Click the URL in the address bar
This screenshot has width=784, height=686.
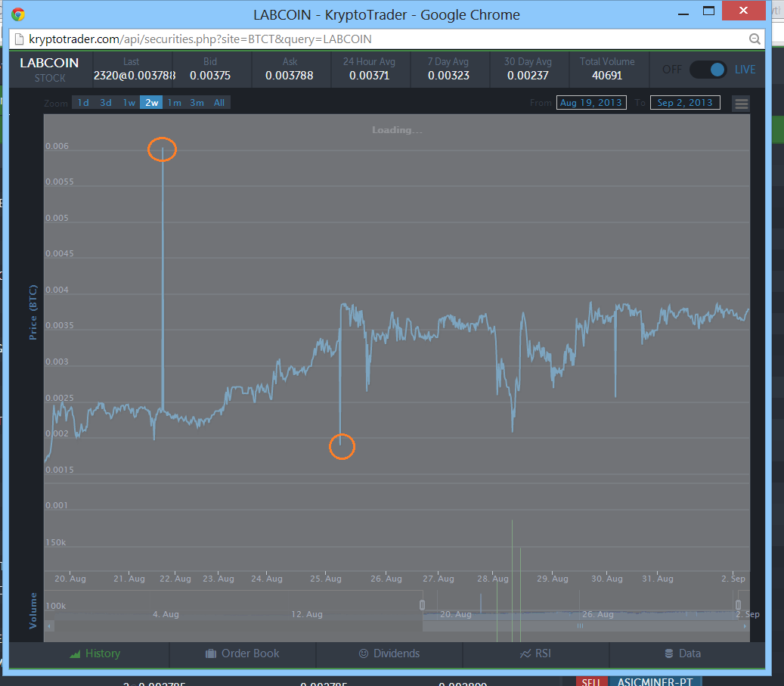pos(200,39)
